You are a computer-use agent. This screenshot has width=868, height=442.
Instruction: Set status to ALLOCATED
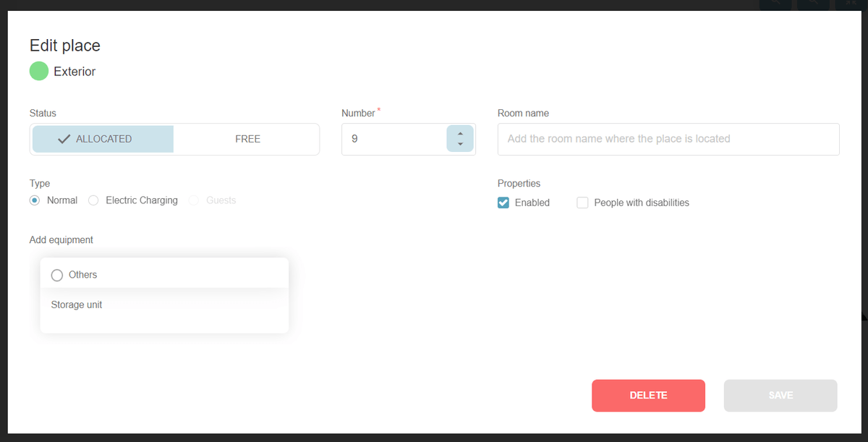[103, 139]
